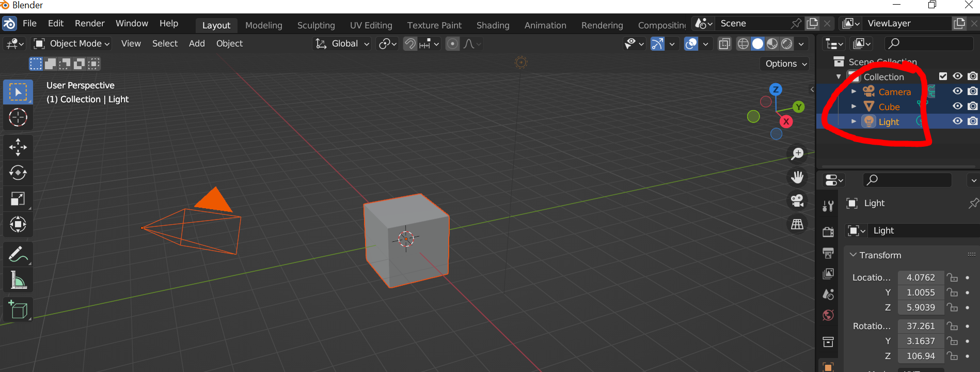This screenshot has width=980, height=372.
Task: Pin the Light properties with pin icon
Action: click(x=973, y=203)
